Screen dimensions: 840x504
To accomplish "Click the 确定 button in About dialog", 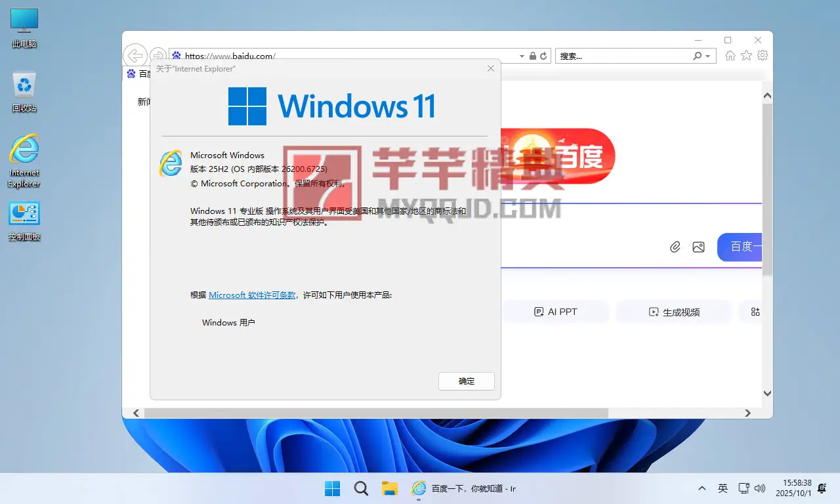I will pos(466,381).
